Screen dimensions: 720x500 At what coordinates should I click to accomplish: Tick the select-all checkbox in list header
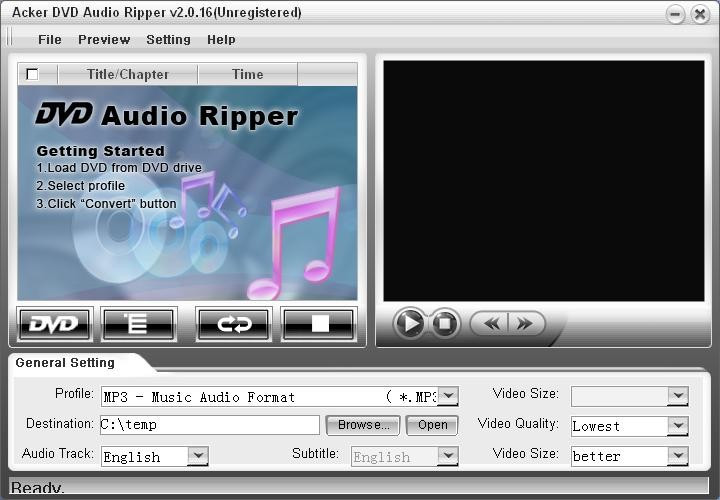[x=33, y=74]
